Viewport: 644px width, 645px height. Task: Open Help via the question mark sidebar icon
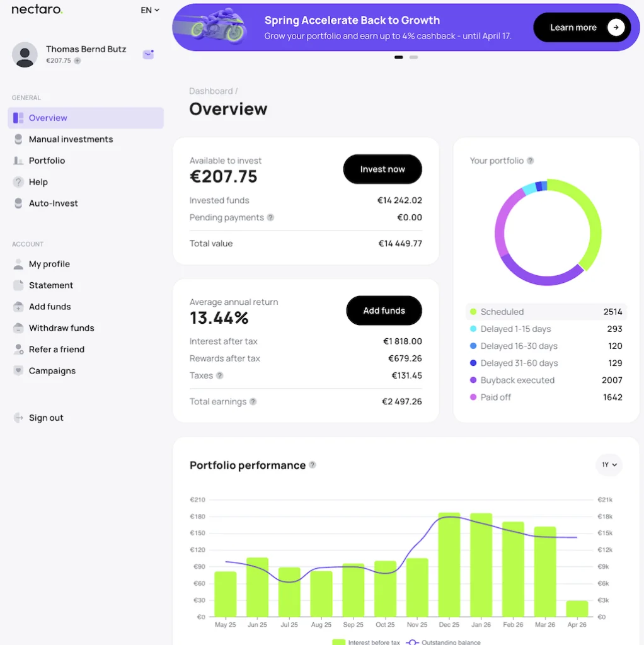18,181
